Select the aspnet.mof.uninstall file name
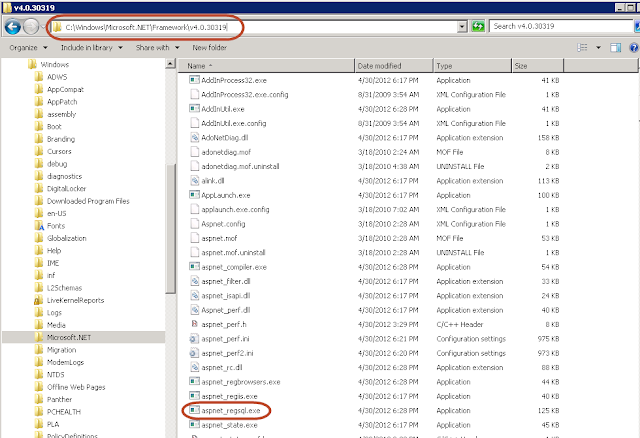Image resolution: width=640 pixels, height=438 pixels. [x=233, y=252]
